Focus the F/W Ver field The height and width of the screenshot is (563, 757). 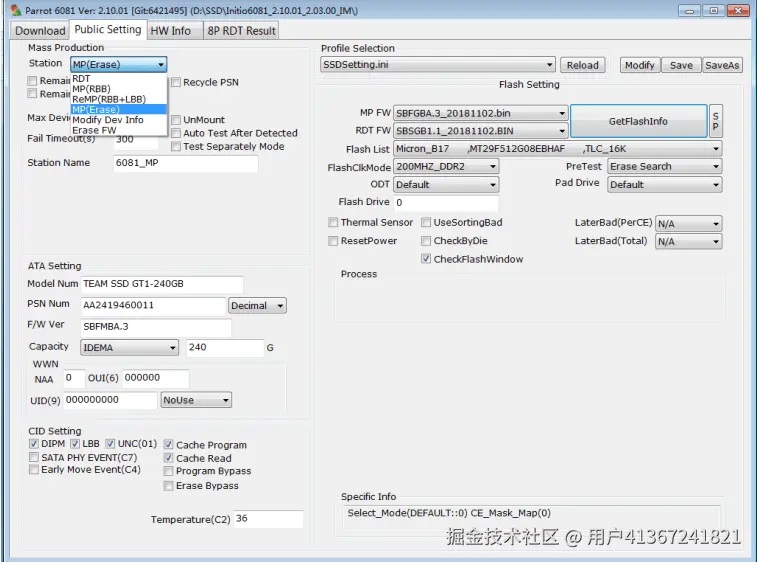click(156, 327)
